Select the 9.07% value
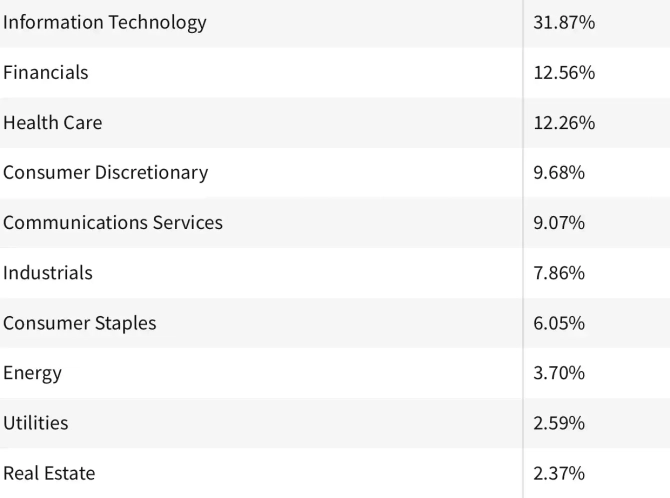Screen dimensions: 670x498 tap(559, 222)
